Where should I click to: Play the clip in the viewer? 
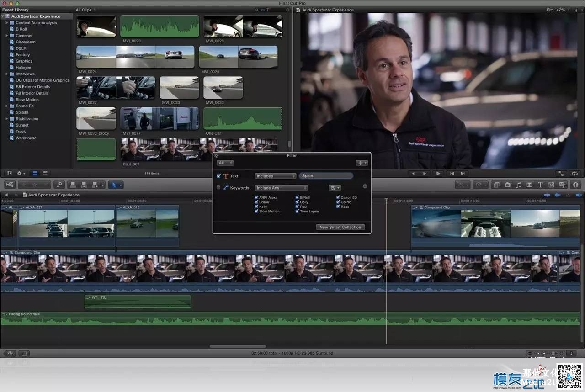pyautogui.click(x=438, y=174)
